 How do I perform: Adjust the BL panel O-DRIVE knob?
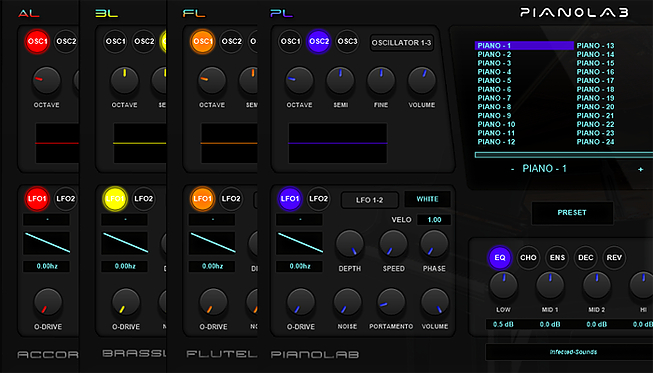pos(126,303)
